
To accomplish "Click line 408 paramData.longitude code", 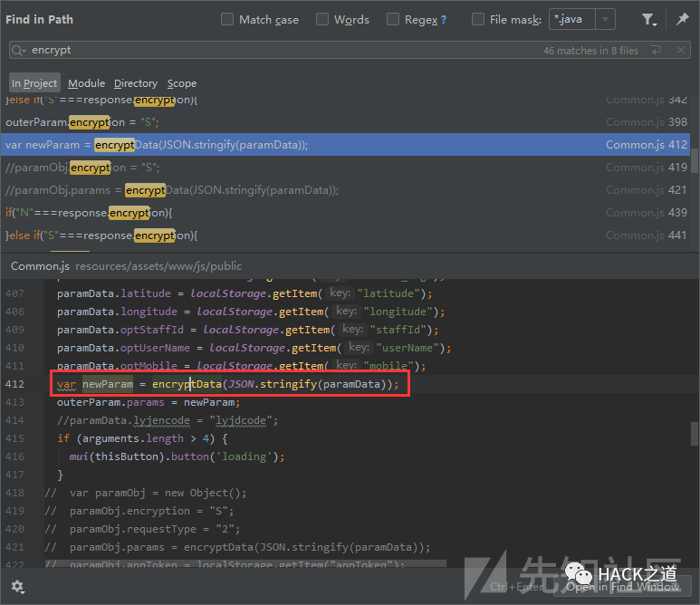I will coord(251,312).
